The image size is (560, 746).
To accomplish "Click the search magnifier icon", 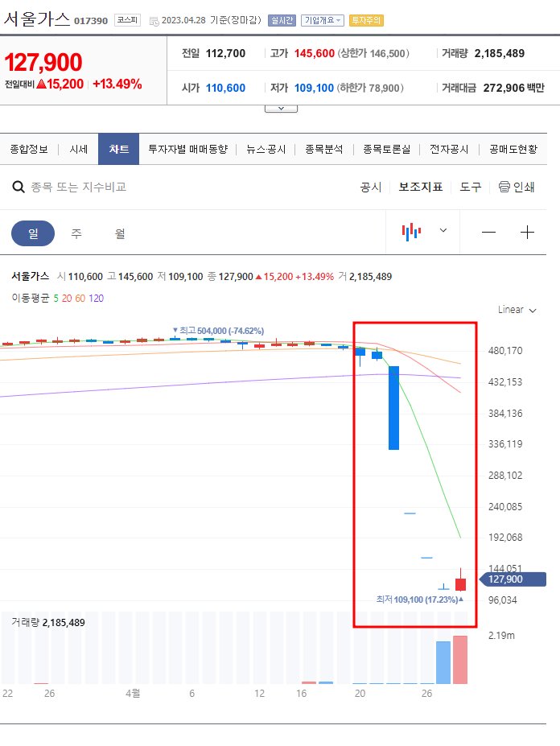I will (x=18, y=187).
